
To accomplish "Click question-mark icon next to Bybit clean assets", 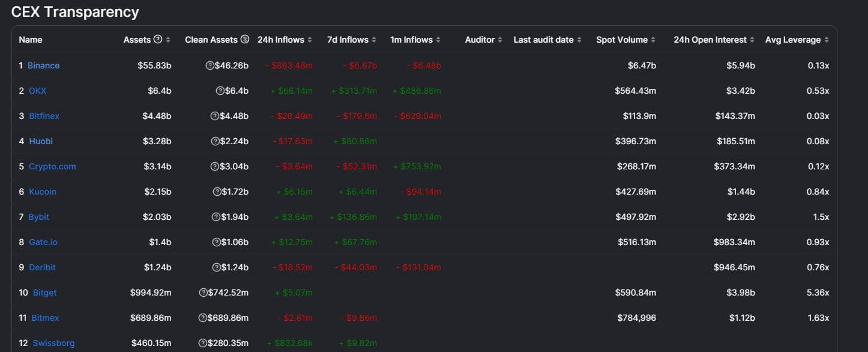I will pos(215,217).
